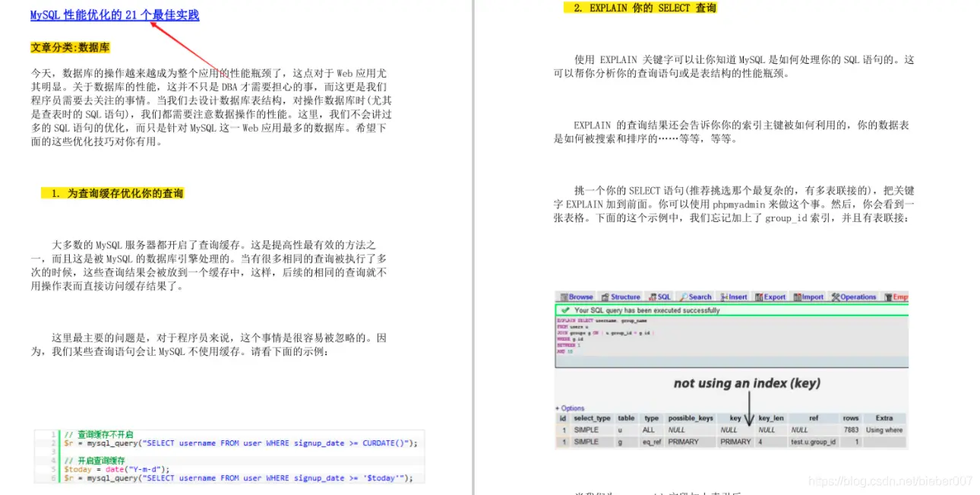Click the 'possible_keys' column header

691,418
